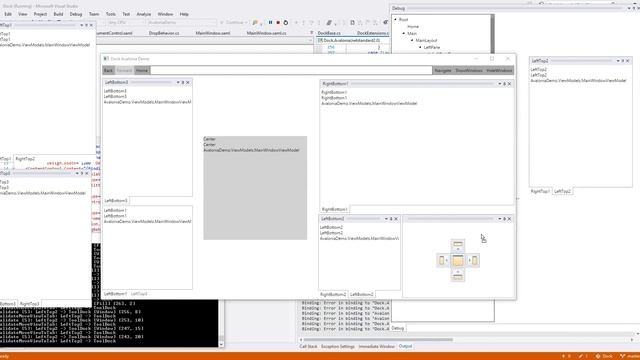This screenshot has width=640, height=360.
Task: Click the Home button in Dock Avalonia Demo
Action: tap(142, 71)
